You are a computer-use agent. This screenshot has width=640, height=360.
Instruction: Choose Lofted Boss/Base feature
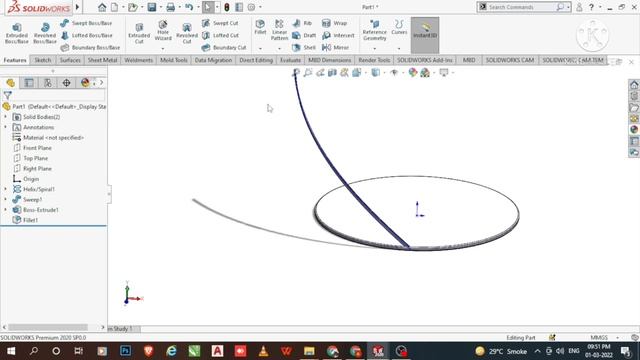(87, 36)
